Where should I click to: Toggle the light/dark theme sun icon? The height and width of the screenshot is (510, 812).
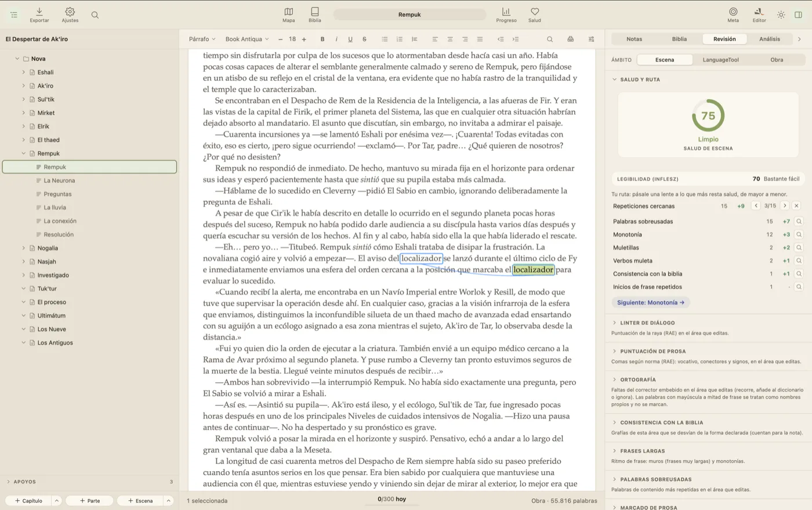point(781,15)
